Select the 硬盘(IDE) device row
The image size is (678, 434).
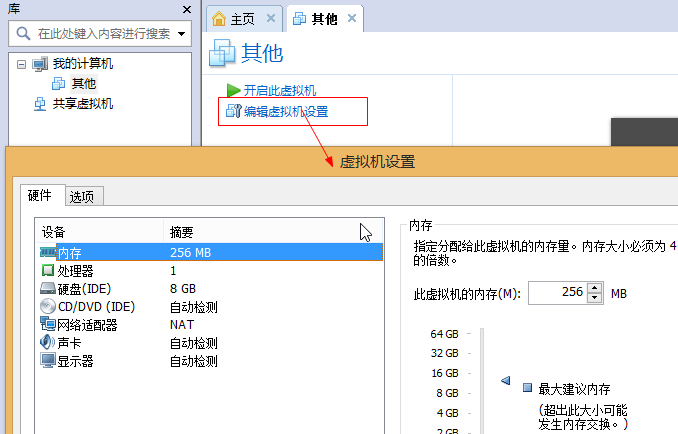click(x=211, y=288)
